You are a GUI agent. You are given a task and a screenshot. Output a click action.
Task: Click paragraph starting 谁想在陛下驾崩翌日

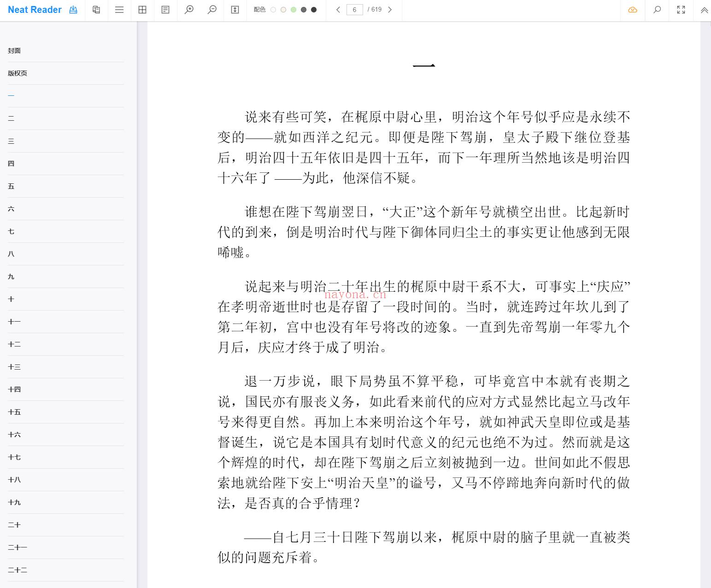pyautogui.click(x=424, y=232)
